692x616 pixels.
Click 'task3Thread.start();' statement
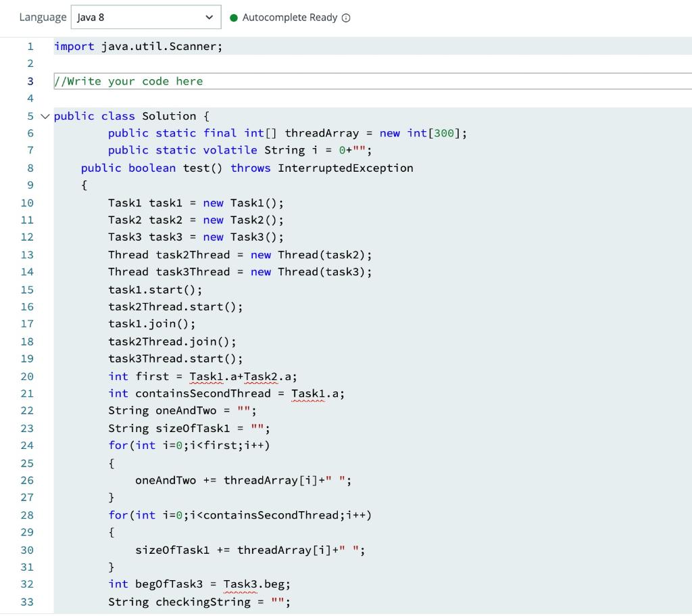pos(176,358)
